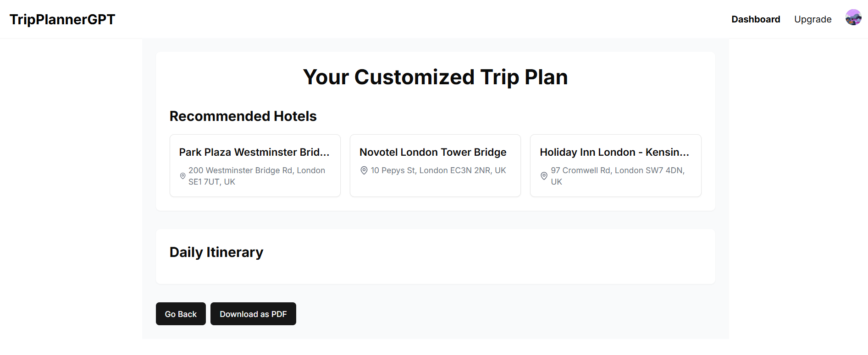
Task: Click the Recommended Hotels heading
Action: tap(243, 116)
